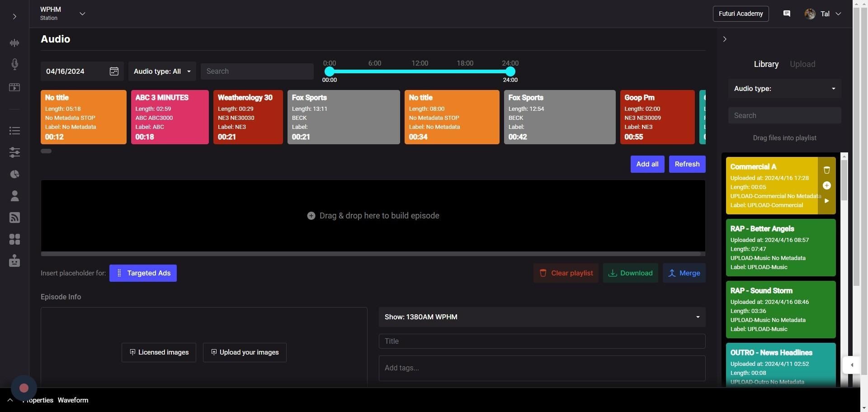This screenshot has width=868, height=412.
Task: Click the episode Title input field
Action: pyautogui.click(x=542, y=341)
